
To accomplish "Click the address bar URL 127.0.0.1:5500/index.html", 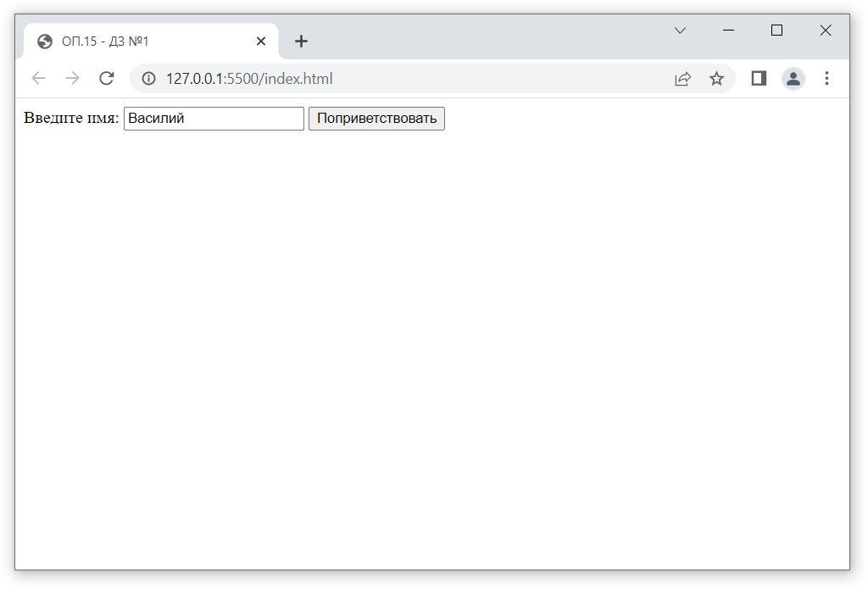I will coord(249,79).
